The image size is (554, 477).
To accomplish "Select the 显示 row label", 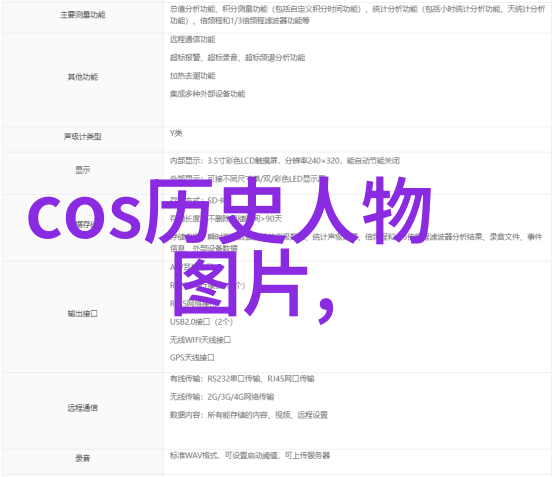I will [83, 170].
